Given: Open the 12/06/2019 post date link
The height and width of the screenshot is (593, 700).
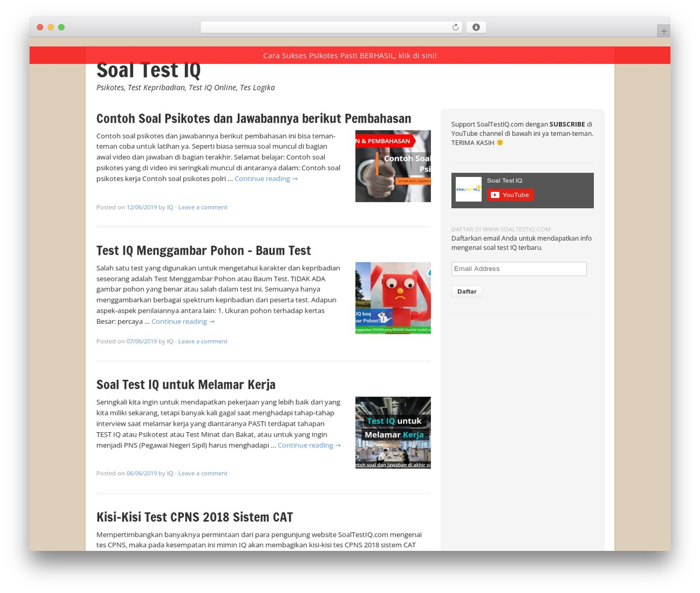Looking at the screenshot, I should click(142, 207).
